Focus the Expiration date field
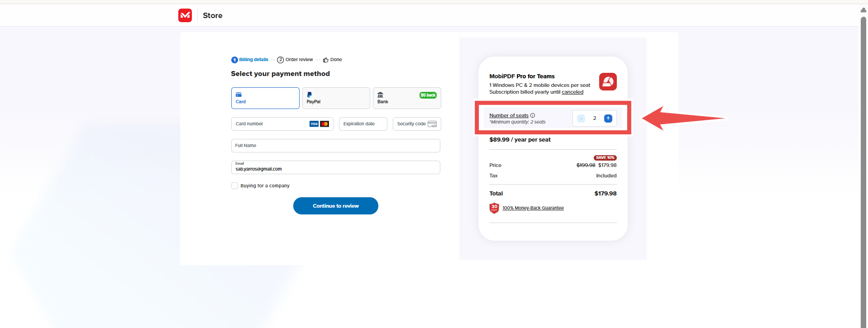868x328 pixels. click(363, 124)
